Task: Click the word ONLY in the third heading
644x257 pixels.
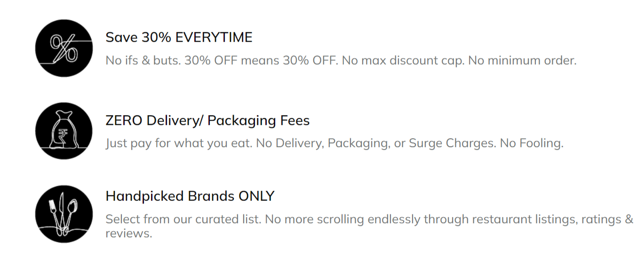Action: pos(256,196)
